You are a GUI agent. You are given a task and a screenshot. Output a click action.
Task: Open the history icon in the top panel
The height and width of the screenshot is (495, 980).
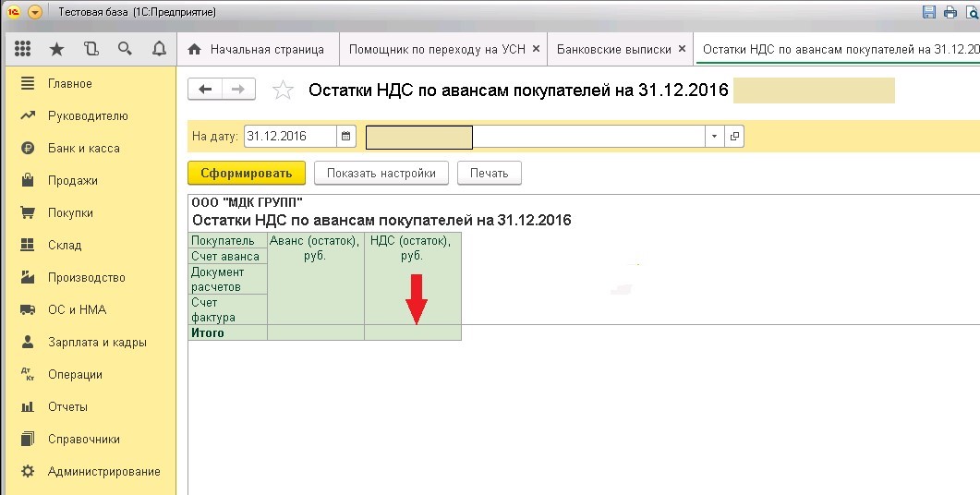91,49
